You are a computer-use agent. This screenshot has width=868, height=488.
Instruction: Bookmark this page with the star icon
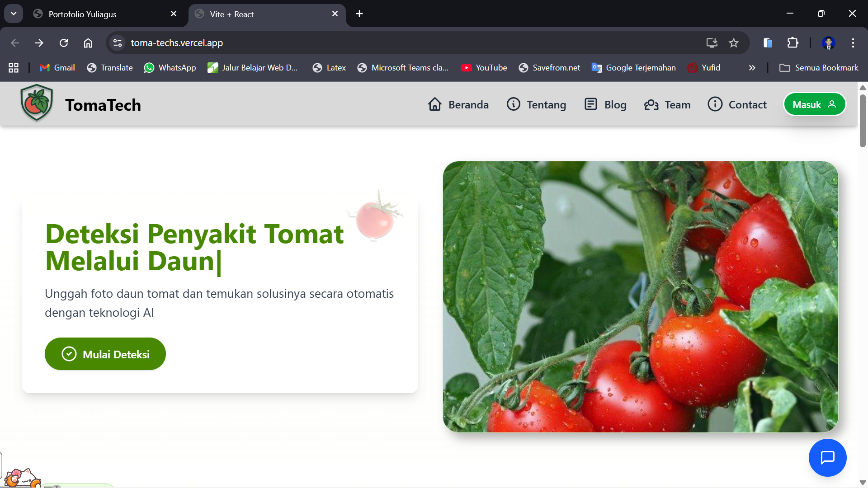coord(734,42)
